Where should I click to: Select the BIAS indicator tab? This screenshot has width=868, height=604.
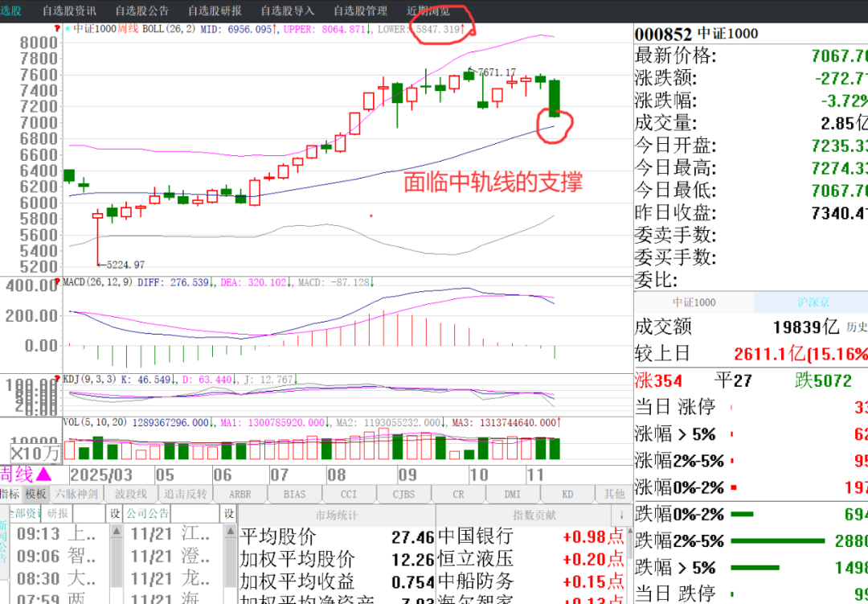click(x=294, y=494)
